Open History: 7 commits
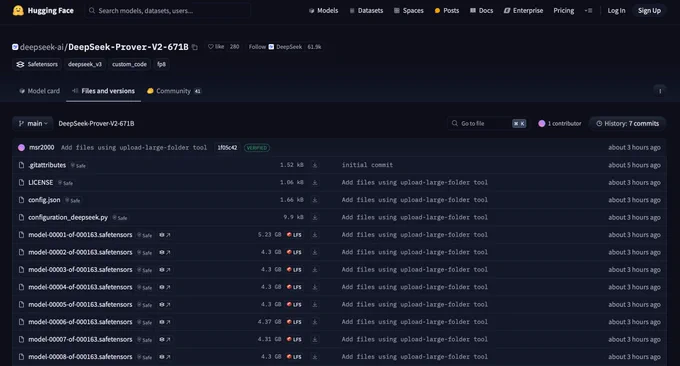The width and height of the screenshot is (680, 366). [x=627, y=124]
